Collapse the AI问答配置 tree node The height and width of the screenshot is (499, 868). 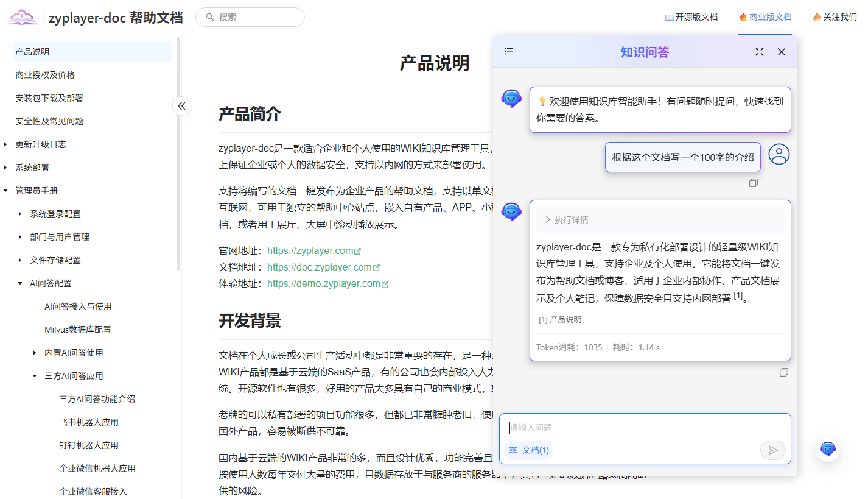pyautogui.click(x=20, y=283)
